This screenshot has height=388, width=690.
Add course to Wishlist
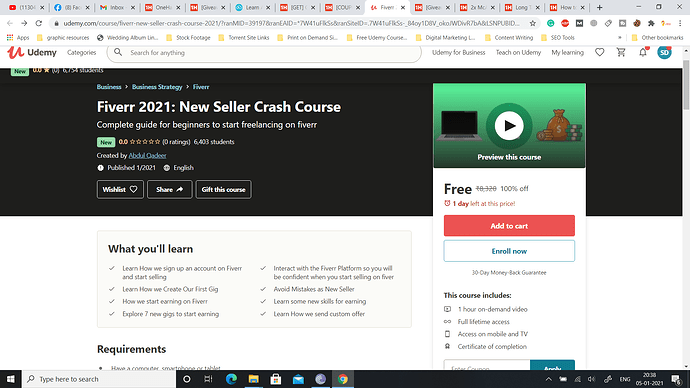coord(120,190)
